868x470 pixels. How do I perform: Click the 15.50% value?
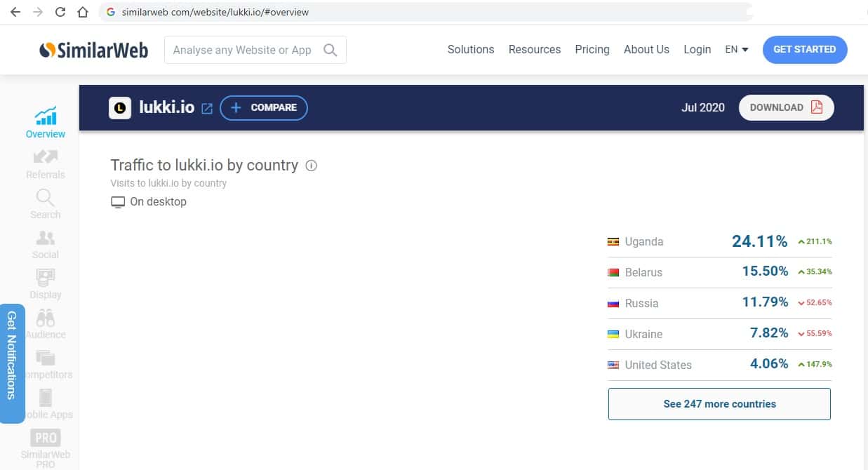765,271
